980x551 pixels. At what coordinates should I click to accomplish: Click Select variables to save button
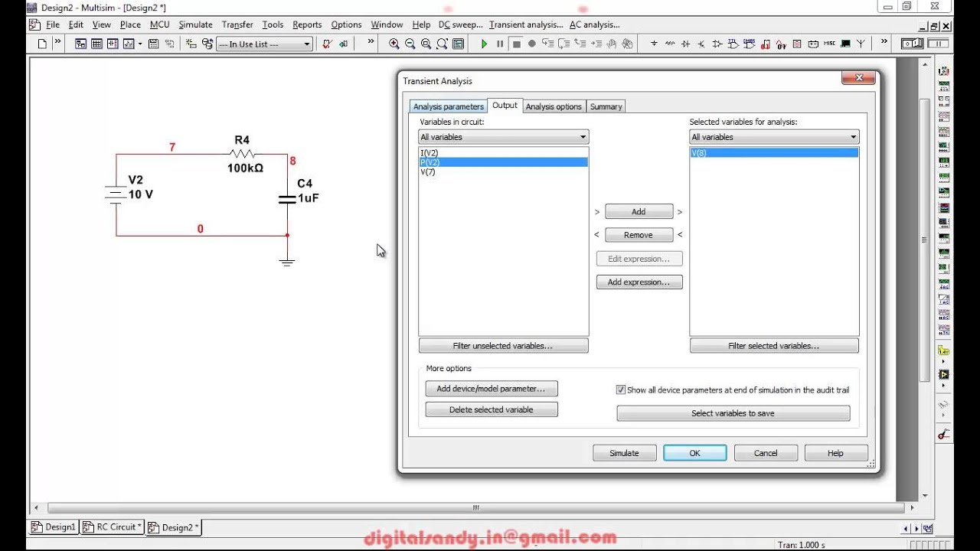(733, 413)
